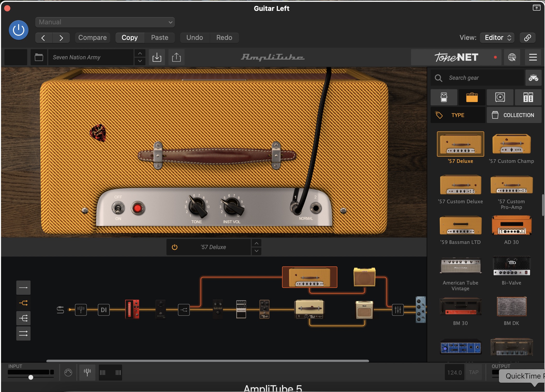Click the share preset upload icon
Viewport: 545px width, 392px height.
click(176, 57)
